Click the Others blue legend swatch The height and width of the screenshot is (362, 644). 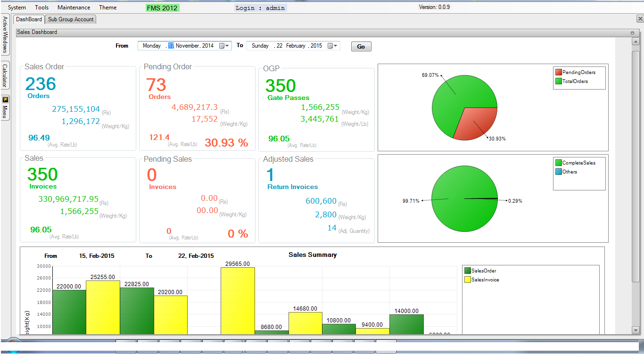tap(559, 172)
